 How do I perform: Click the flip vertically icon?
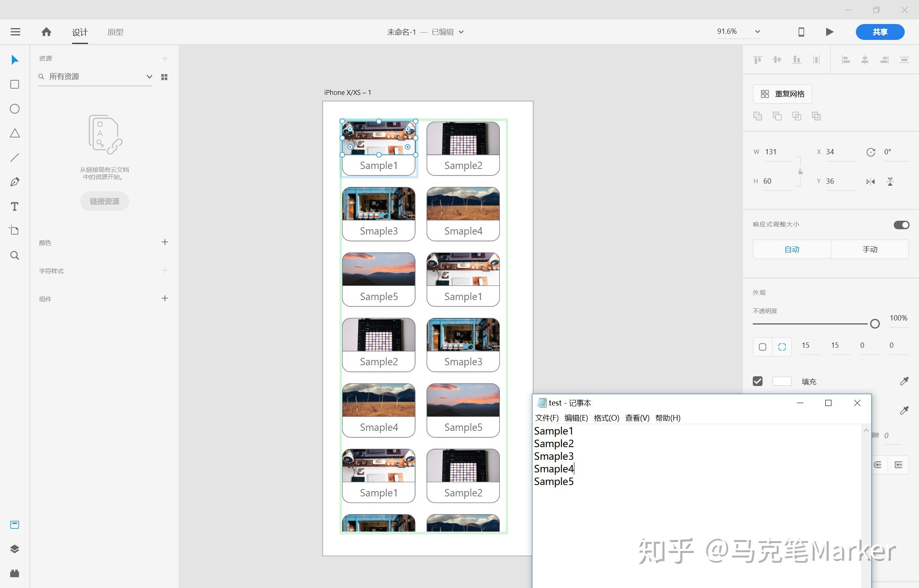tap(890, 182)
